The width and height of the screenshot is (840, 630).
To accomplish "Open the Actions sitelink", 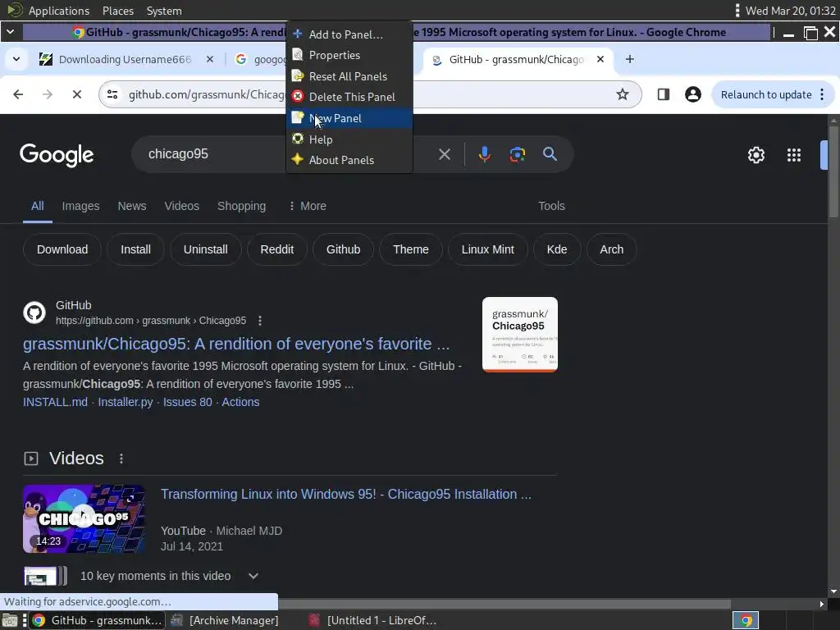I will pos(240,402).
